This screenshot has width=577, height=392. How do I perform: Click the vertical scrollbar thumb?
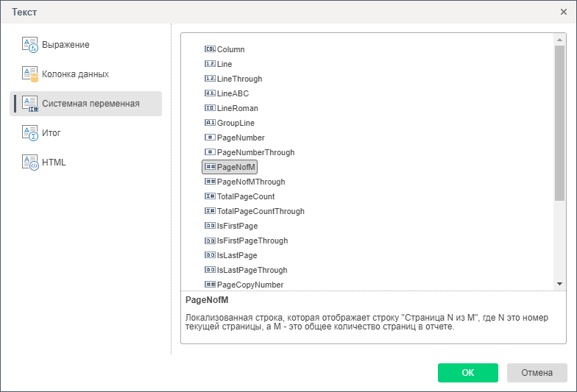pyautogui.click(x=559, y=121)
